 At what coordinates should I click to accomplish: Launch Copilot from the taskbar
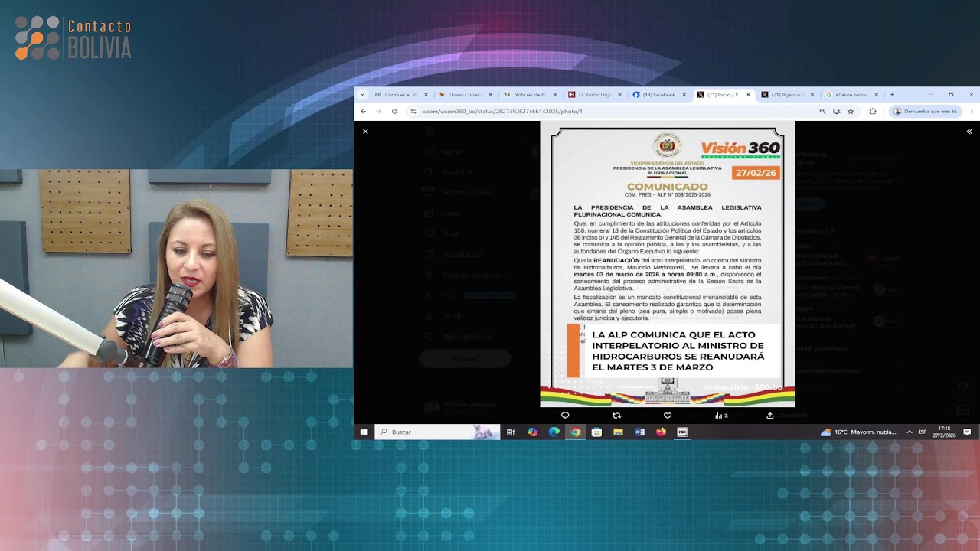click(533, 432)
